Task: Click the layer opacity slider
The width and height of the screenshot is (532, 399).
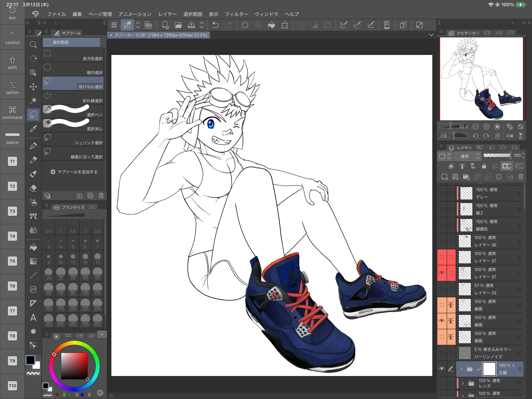Action: pos(497,155)
